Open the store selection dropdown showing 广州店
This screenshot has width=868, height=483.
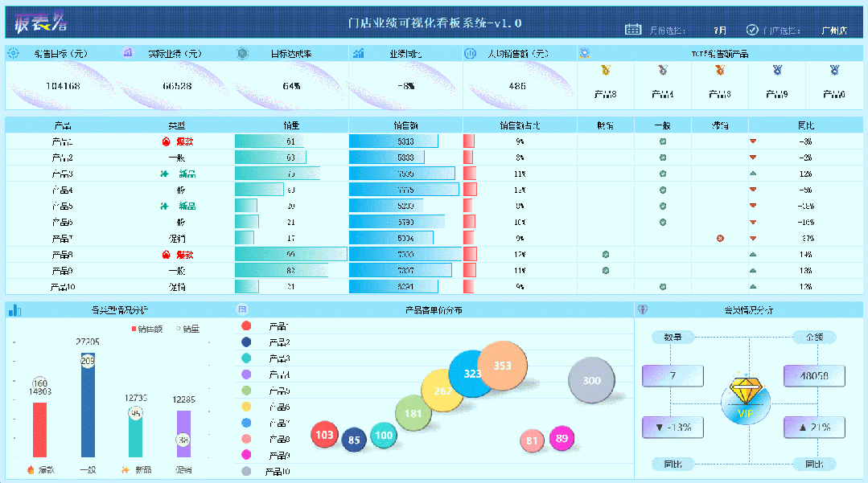[x=834, y=31]
